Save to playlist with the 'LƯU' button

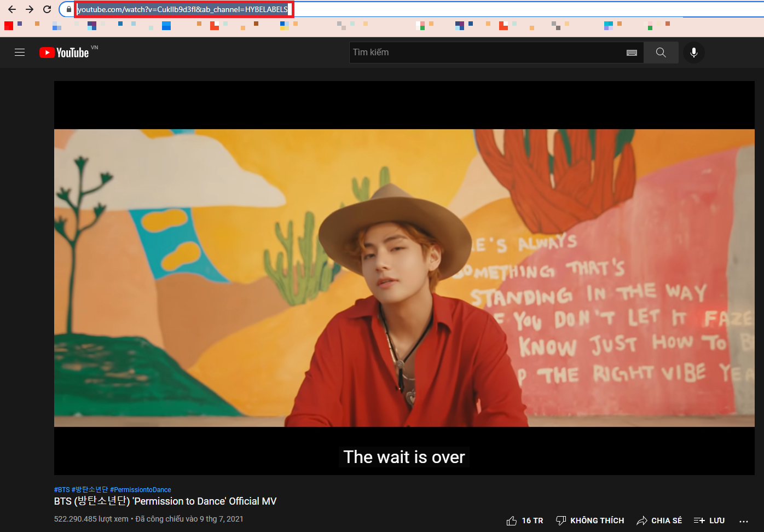click(709, 521)
